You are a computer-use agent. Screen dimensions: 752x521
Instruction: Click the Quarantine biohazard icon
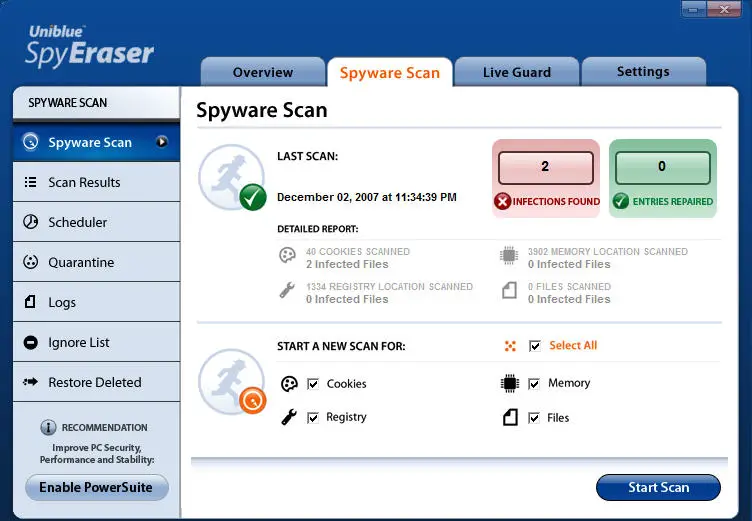[x=31, y=262]
